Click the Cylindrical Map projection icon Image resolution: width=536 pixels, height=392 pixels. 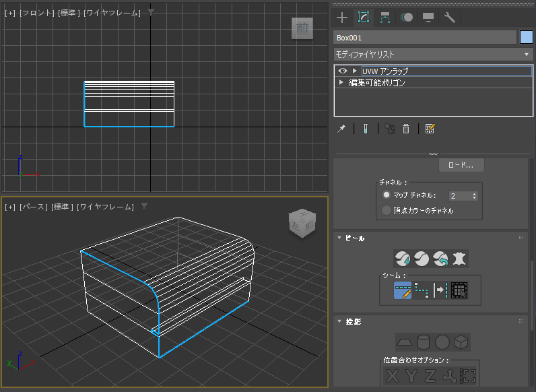pos(423,342)
